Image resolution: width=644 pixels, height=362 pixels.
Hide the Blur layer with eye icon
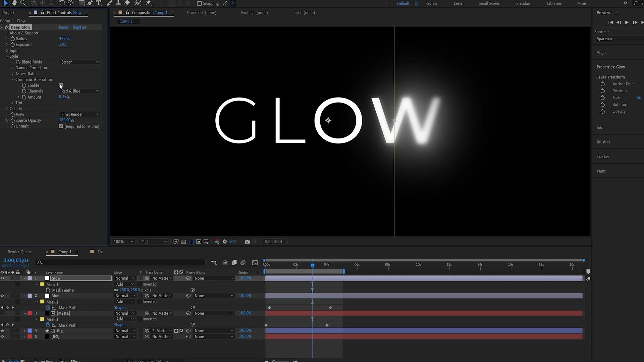coord(2,296)
